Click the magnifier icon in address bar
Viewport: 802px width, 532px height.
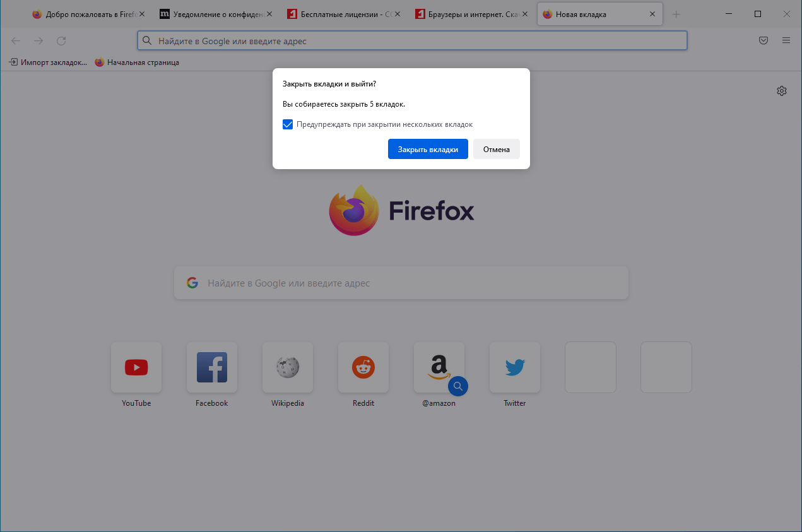(147, 41)
